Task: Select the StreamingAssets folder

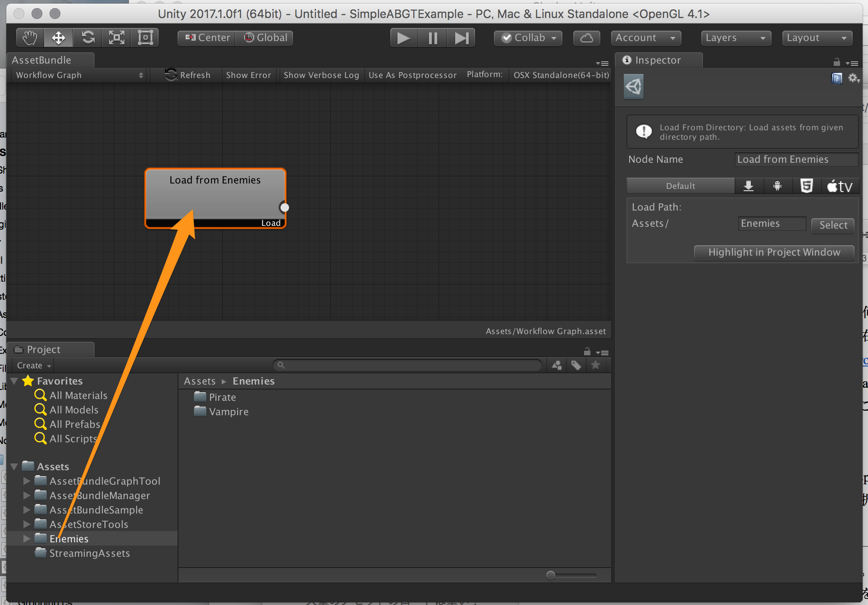Action: tap(89, 553)
